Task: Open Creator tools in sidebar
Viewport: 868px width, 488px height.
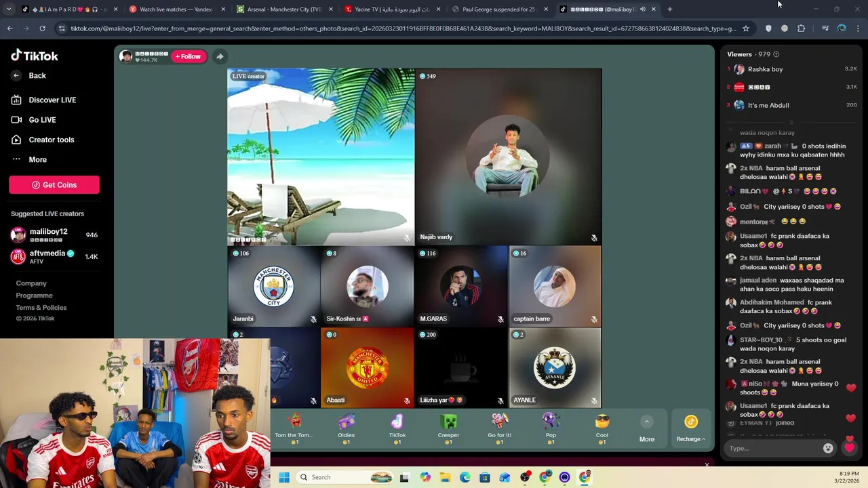Action: click(x=43, y=140)
